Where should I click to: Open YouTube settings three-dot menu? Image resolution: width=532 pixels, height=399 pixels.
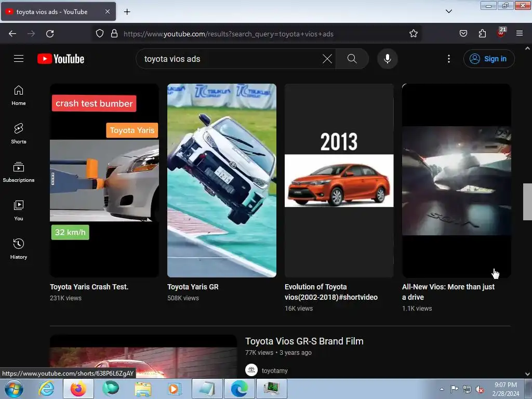448,59
